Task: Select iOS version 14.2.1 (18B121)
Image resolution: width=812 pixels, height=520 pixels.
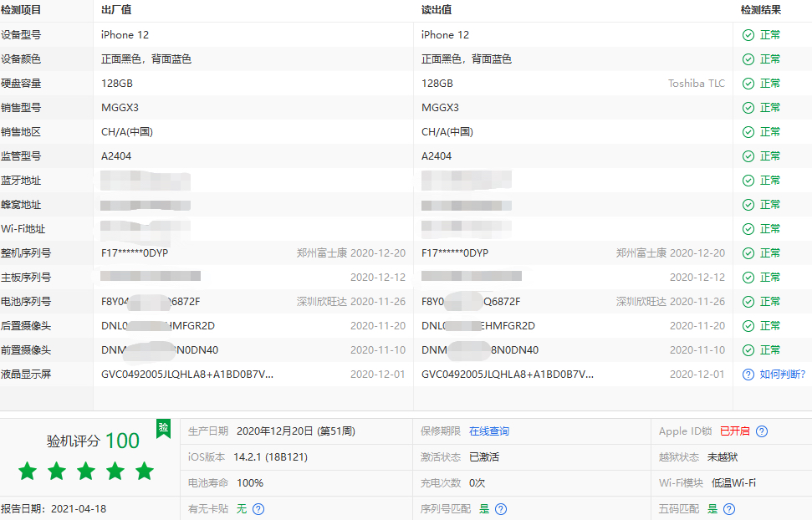Action: (x=270, y=457)
